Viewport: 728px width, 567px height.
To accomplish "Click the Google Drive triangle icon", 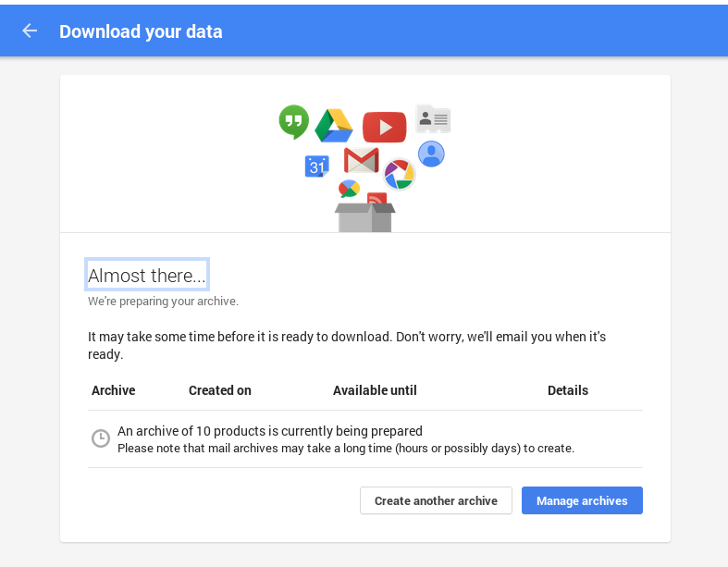I will tap(334, 126).
